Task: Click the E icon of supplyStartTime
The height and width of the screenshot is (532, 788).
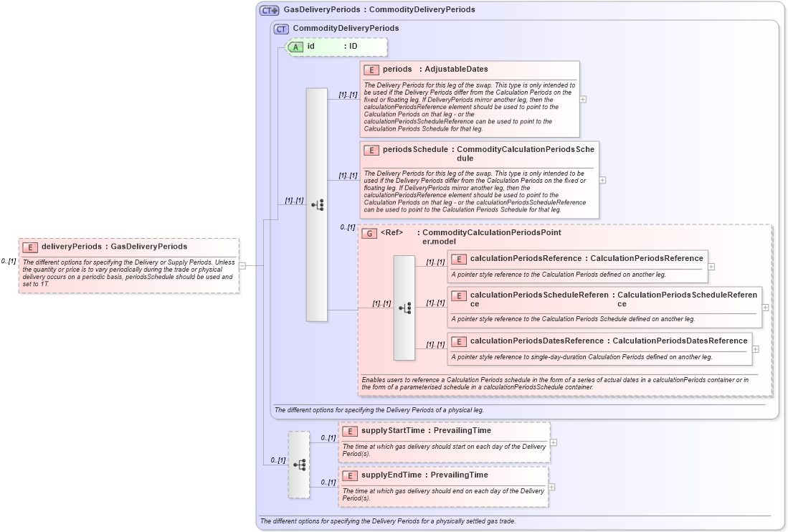Action: coord(350,431)
